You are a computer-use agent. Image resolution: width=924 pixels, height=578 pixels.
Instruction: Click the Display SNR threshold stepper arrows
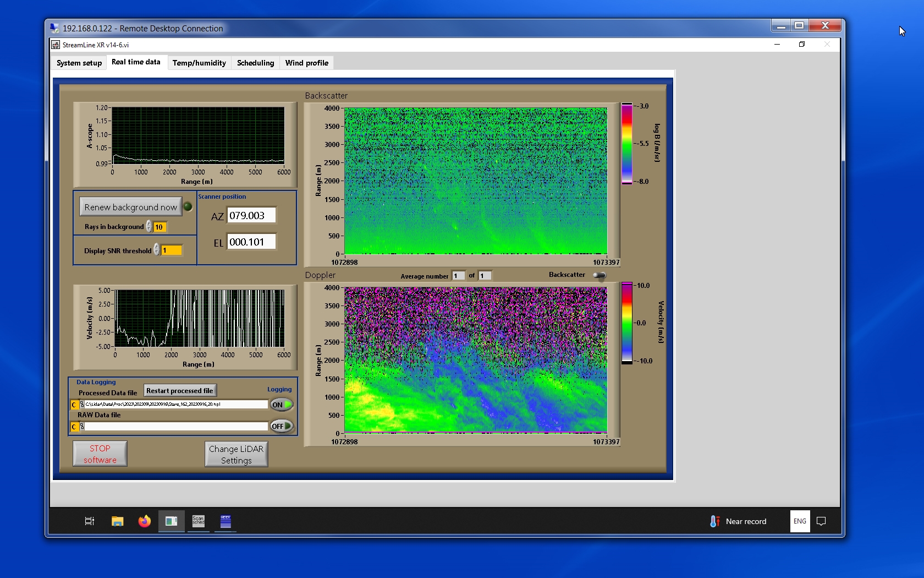click(157, 250)
